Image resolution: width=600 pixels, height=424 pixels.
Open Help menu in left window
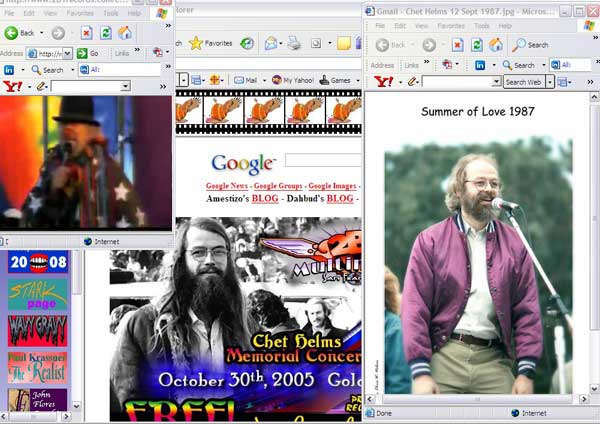click(134, 13)
